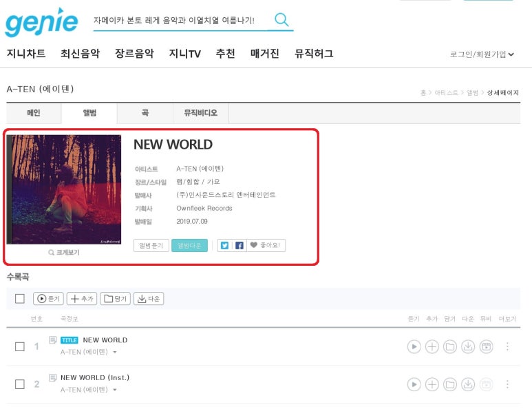This screenshot has width=532, height=409.
Task: Play track 2 NEW WORLD (Inst.)
Action: coord(414,384)
